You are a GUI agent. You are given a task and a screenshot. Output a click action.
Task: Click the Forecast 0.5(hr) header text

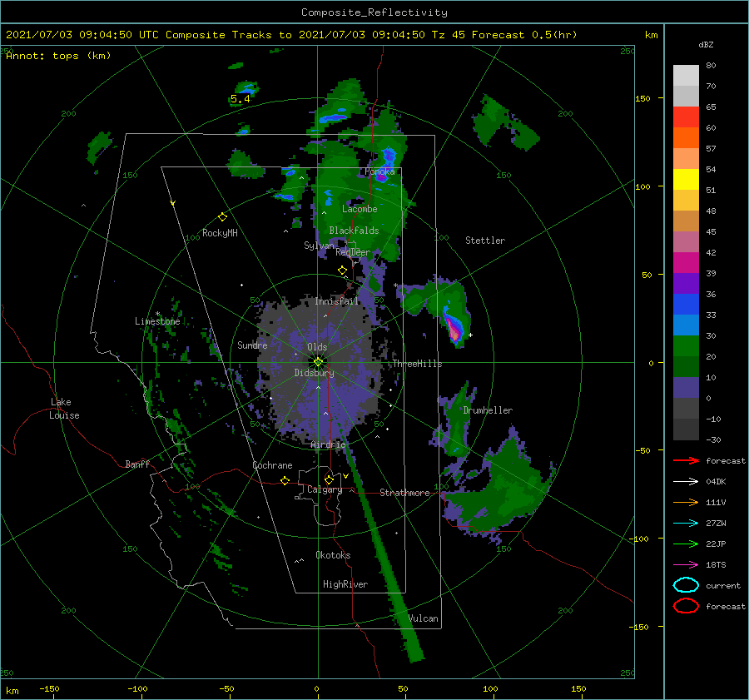tap(524, 35)
